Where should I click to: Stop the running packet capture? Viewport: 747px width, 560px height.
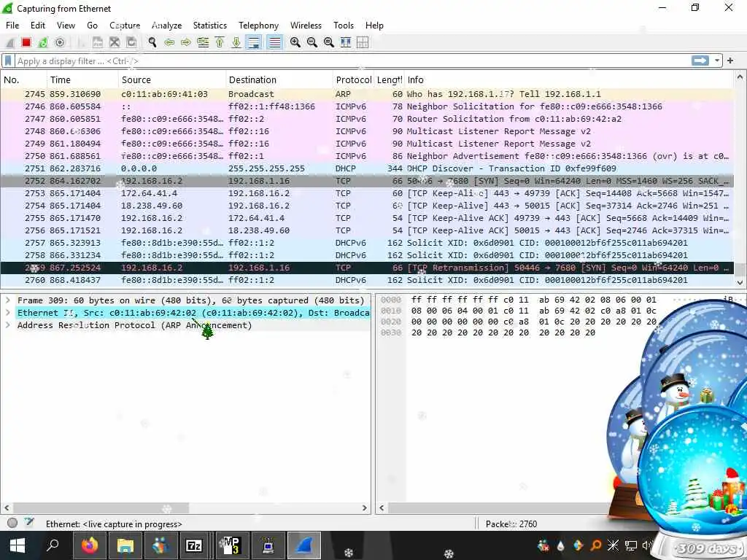tap(26, 42)
